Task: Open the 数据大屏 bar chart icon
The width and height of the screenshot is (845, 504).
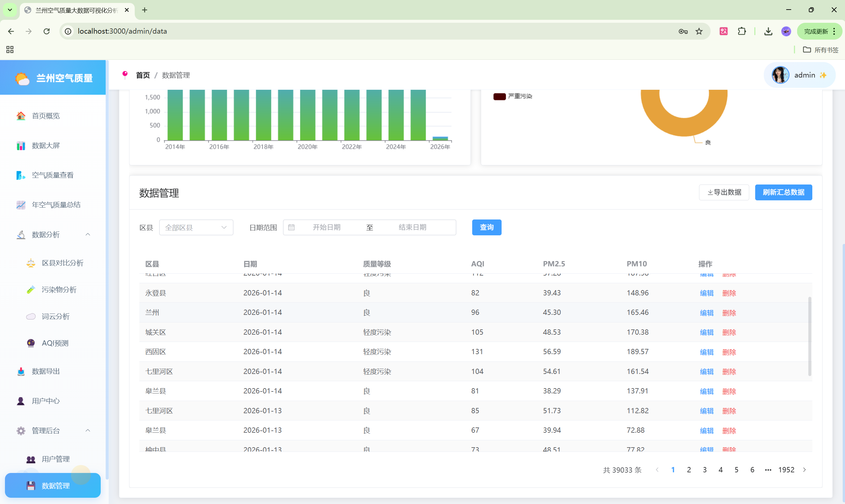Action: 21,146
